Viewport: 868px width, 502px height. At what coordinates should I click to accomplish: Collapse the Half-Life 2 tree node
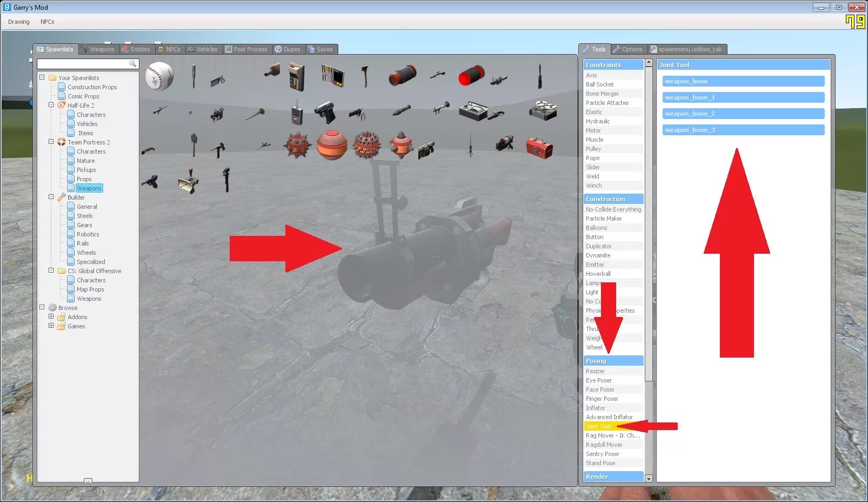(51, 105)
